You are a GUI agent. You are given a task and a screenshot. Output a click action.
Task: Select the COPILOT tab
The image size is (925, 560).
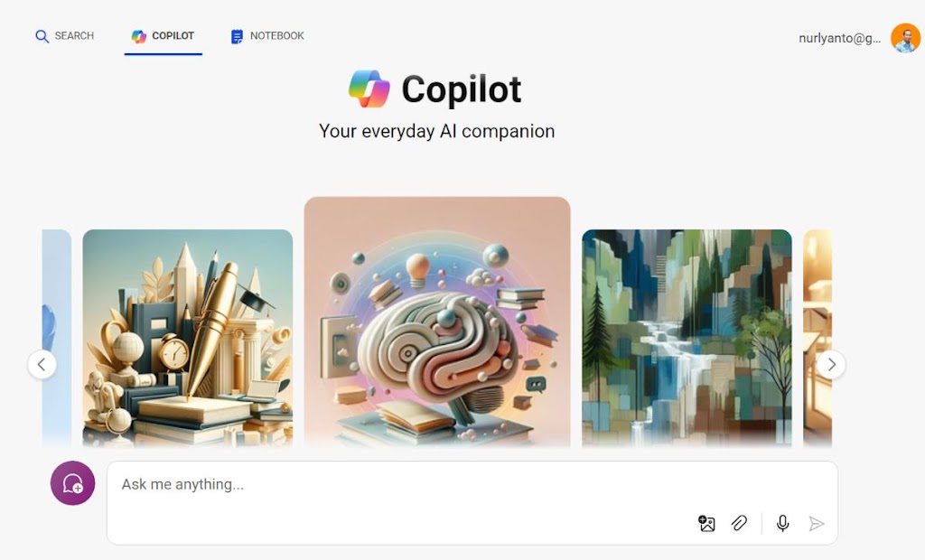163,36
